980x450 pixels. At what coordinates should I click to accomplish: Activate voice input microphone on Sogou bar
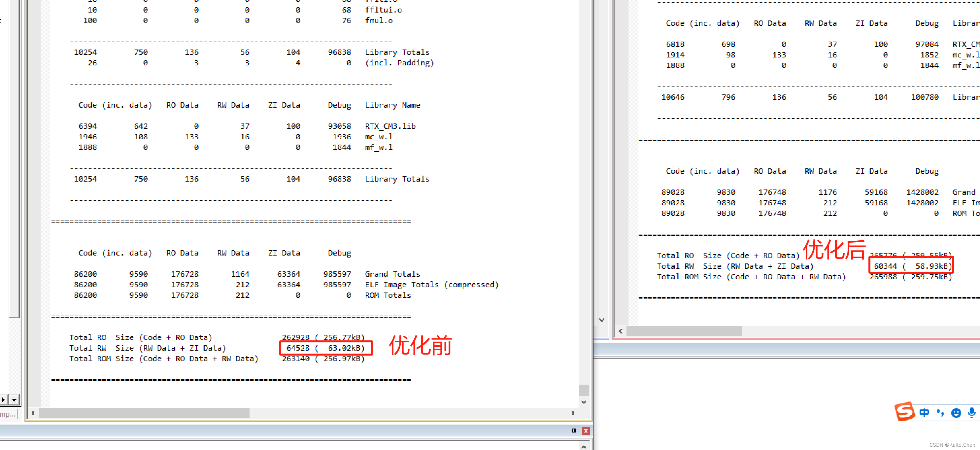972,413
